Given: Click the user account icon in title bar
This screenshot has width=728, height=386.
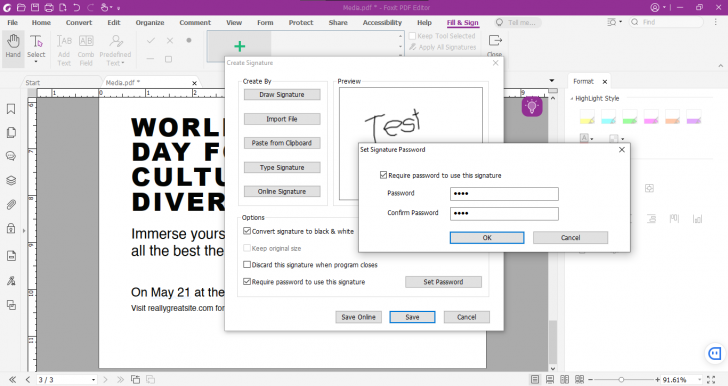Looking at the screenshot, I should tap(655, 7).
